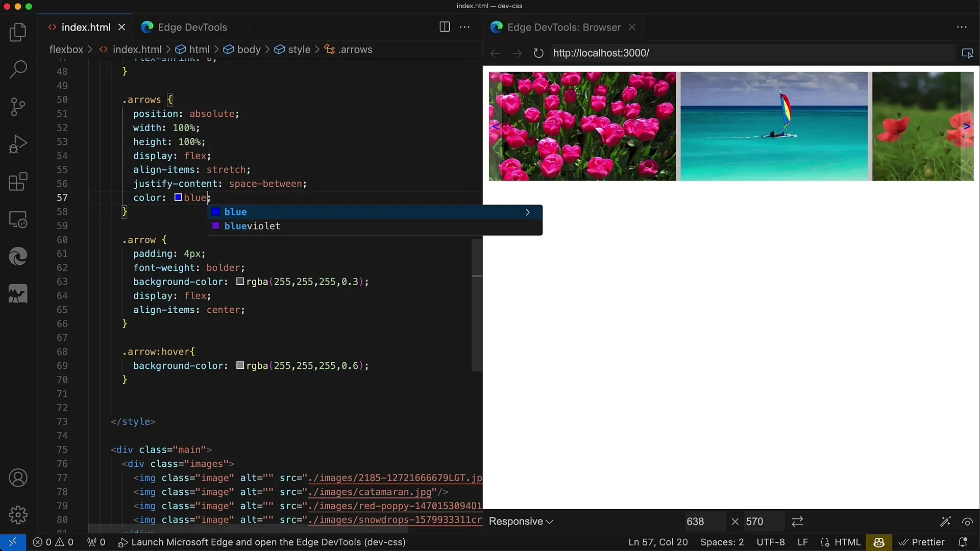Open the Microsoft Edge Tools sidebar icon
This screenshot has width=980, height=551.
[x=18, y=256]
